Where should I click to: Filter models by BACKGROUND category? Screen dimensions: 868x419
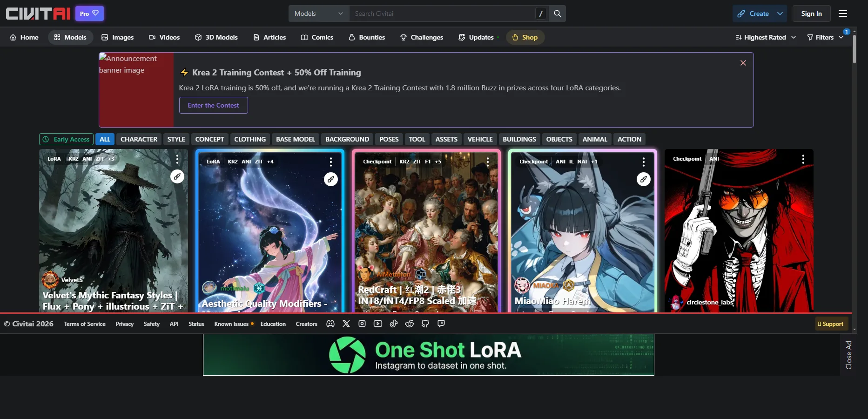point(347,139)
